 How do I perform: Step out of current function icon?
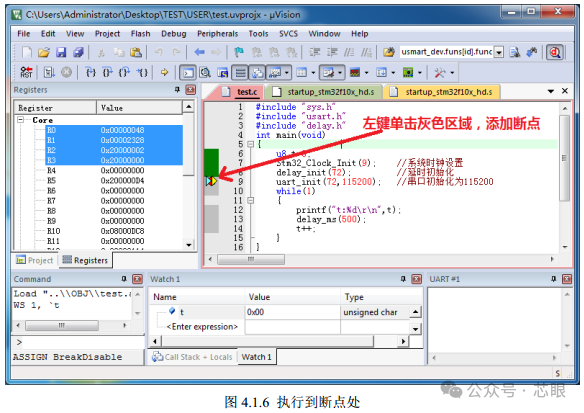click(124, 72)
